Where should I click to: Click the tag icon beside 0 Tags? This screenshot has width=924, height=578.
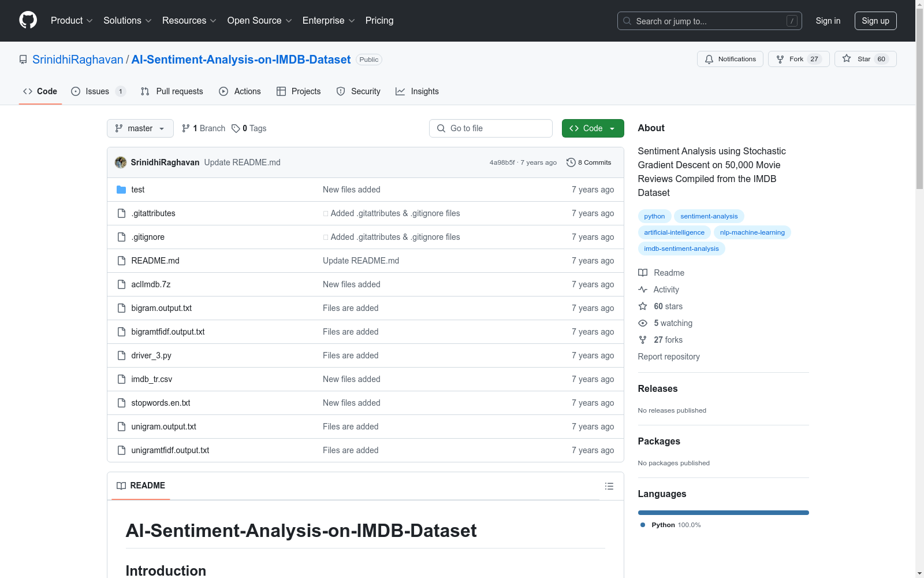click(236, 128)
